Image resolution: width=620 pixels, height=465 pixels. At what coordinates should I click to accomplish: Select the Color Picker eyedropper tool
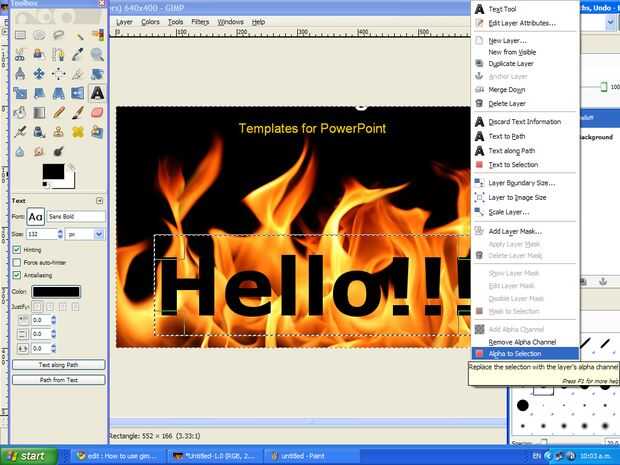(78, 55)
